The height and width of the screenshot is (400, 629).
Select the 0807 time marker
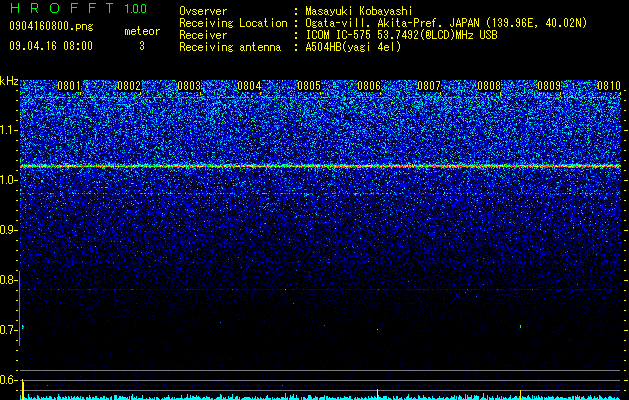click(x=429, y=86)
